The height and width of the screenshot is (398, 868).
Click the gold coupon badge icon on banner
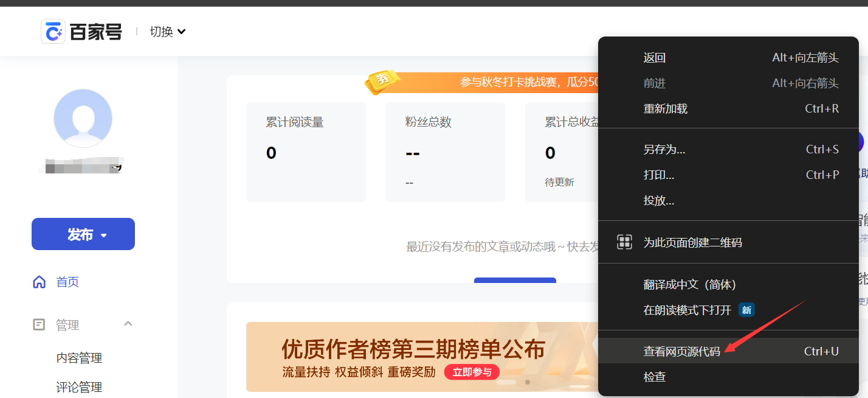point(383,82)
